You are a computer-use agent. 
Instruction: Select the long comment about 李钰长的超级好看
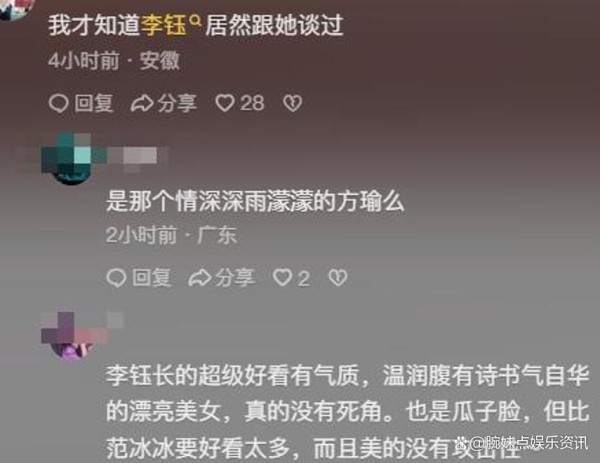(347, 412)
